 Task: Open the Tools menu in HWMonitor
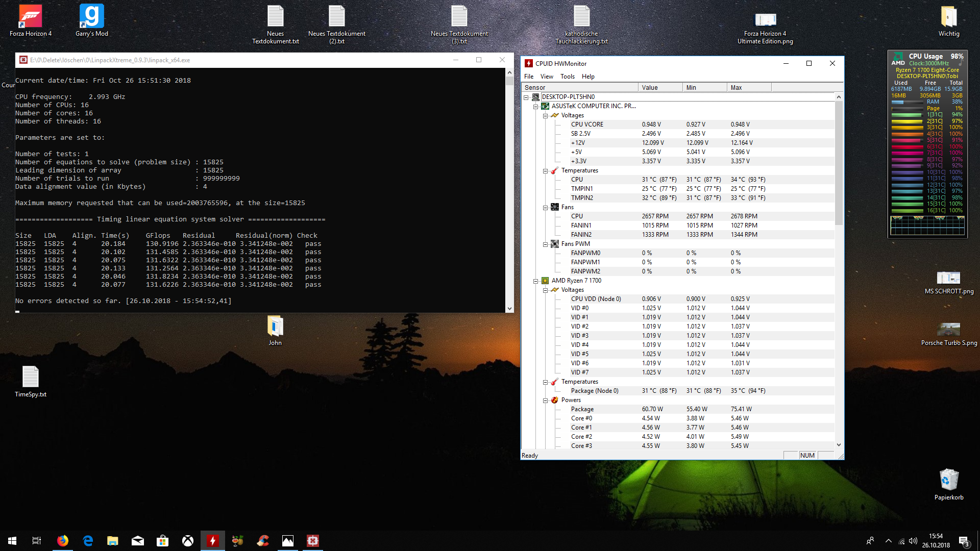pos(567,77)
